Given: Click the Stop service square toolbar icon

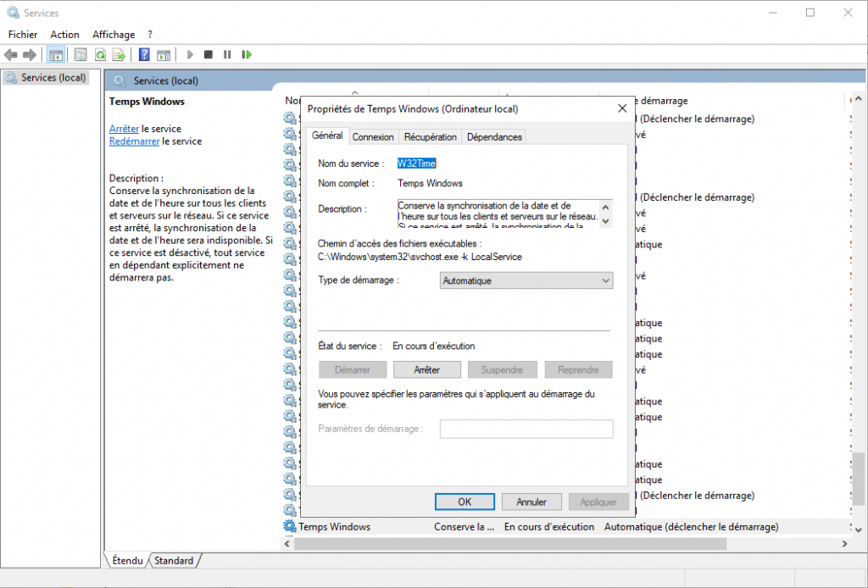Looking at the screenshot, I should pos(209,55).
